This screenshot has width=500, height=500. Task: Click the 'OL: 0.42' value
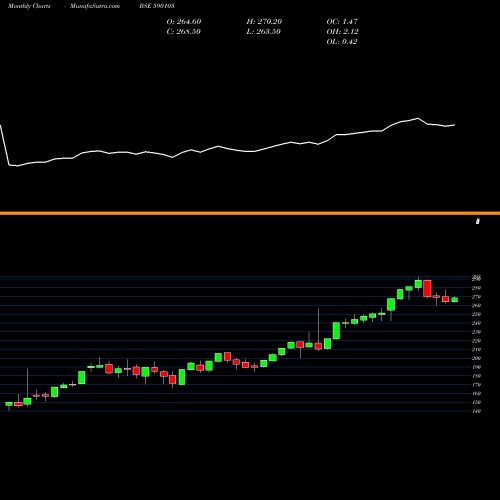click(342, 42)
